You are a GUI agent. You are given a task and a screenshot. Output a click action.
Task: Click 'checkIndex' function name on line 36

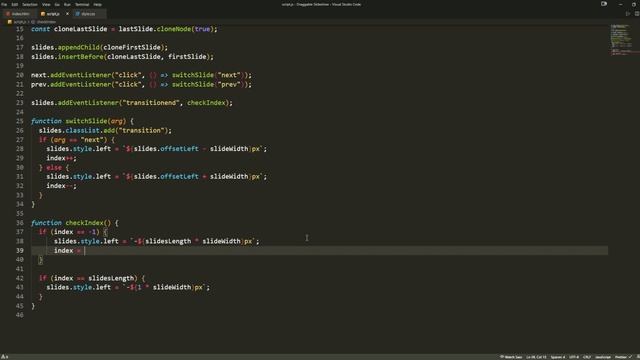(x=84, y=223)
